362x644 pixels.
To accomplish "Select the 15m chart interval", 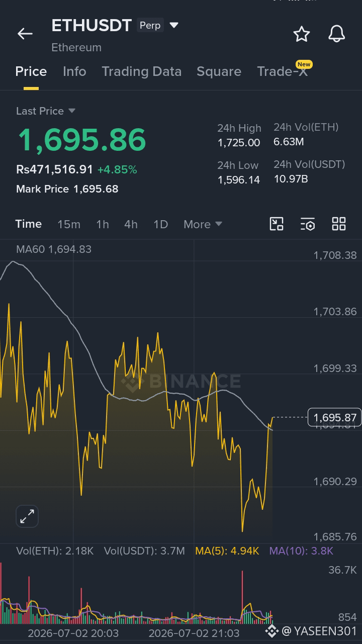I will point(69,224).
